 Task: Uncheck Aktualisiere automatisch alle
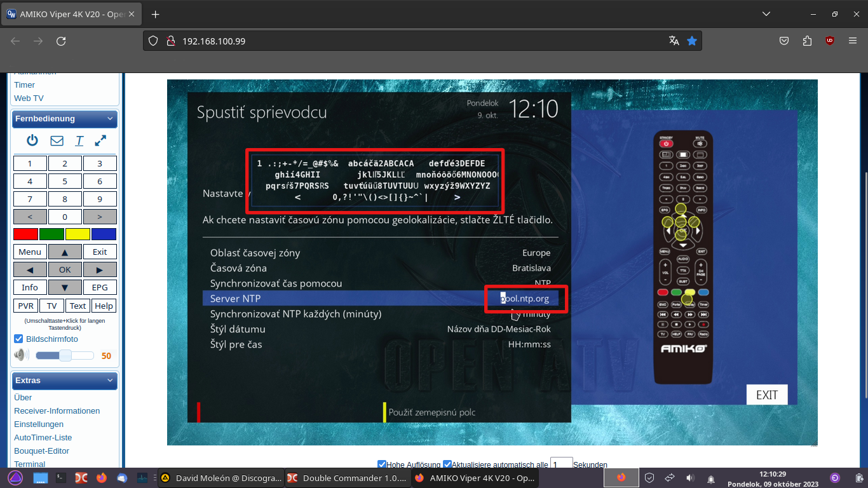[x=447, y=464]
